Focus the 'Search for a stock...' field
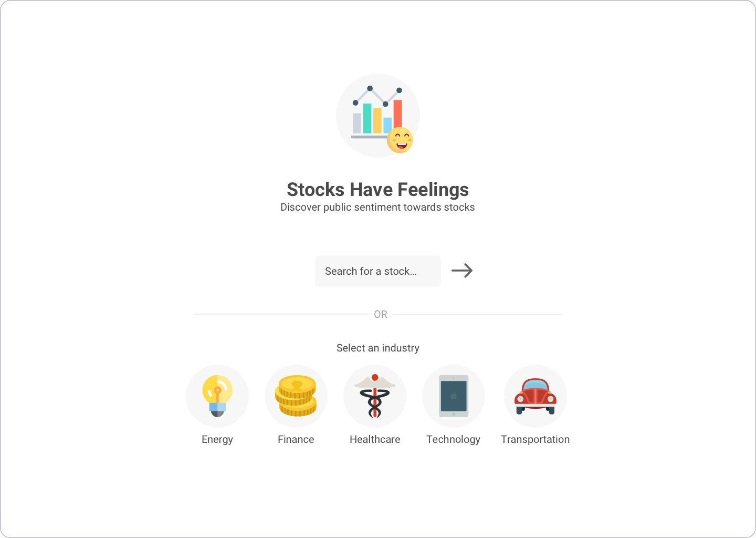 click(x=378, y=271)
